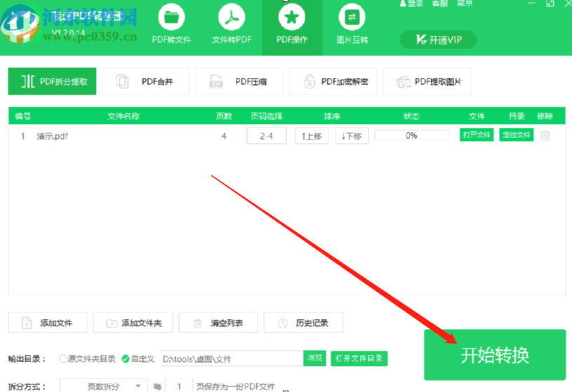Select the PDF操作 star icon
Screen dimensions: 572x392
(x=292, y=18)
